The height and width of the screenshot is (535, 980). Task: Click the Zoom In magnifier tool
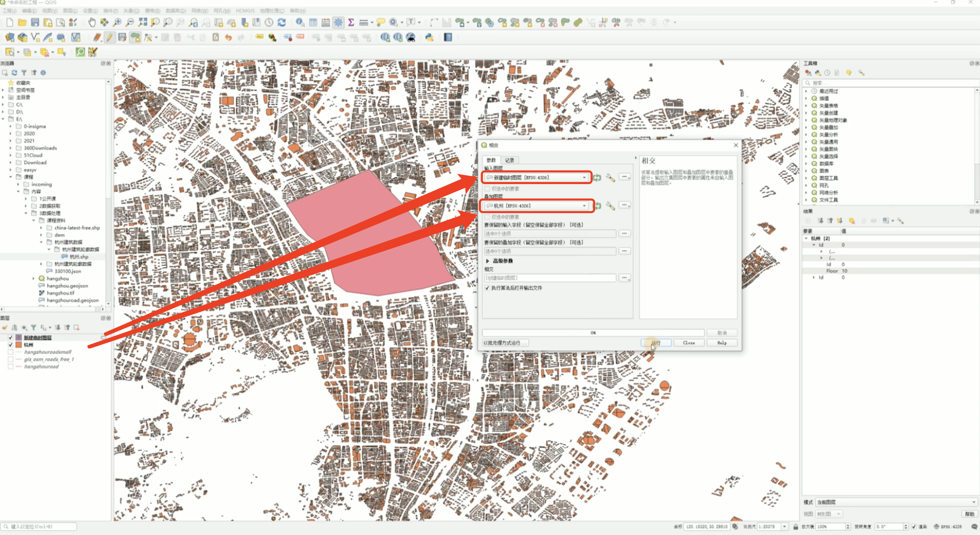coord(117,22)
